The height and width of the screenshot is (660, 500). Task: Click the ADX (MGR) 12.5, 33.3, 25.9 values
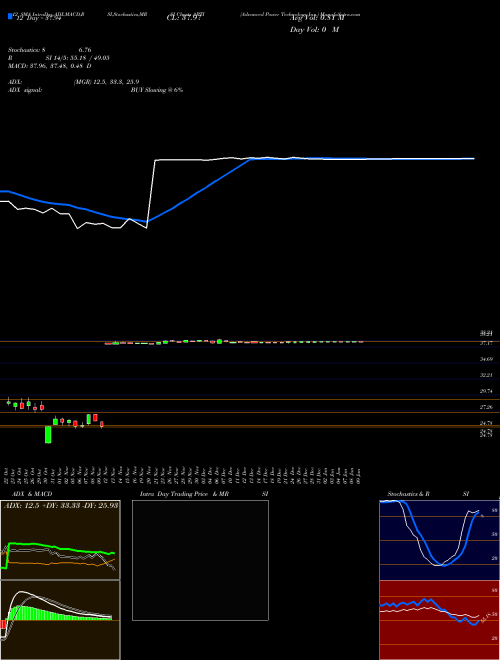[106, 82]
